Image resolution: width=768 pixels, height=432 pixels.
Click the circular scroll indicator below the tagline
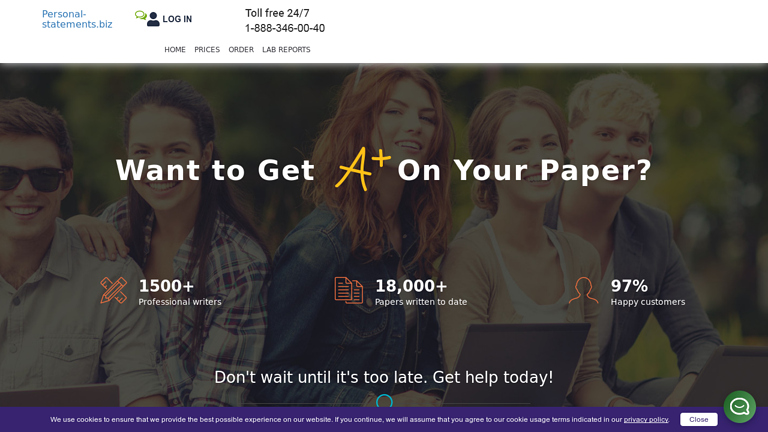pyautogui.click(x=384, y=402)
